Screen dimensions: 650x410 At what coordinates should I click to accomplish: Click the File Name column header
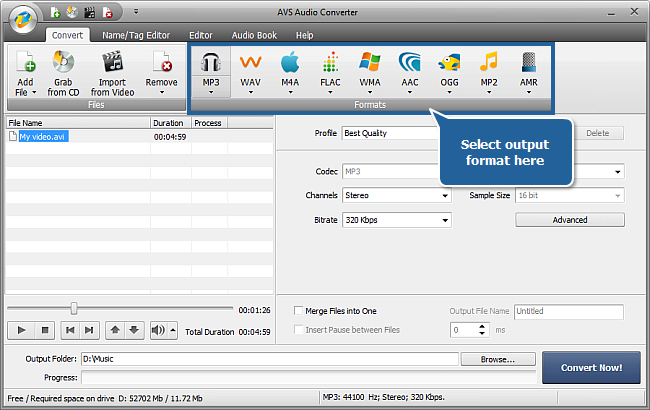pos(78,123)
